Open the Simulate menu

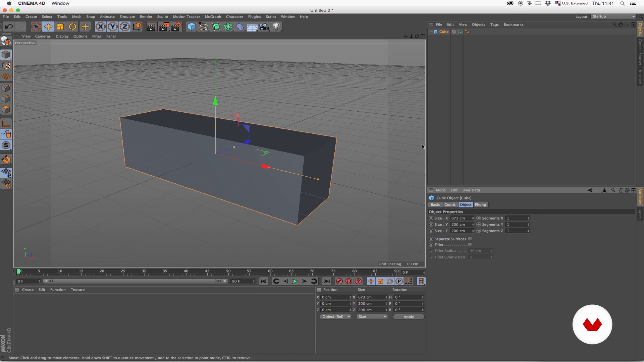point(127,17)
